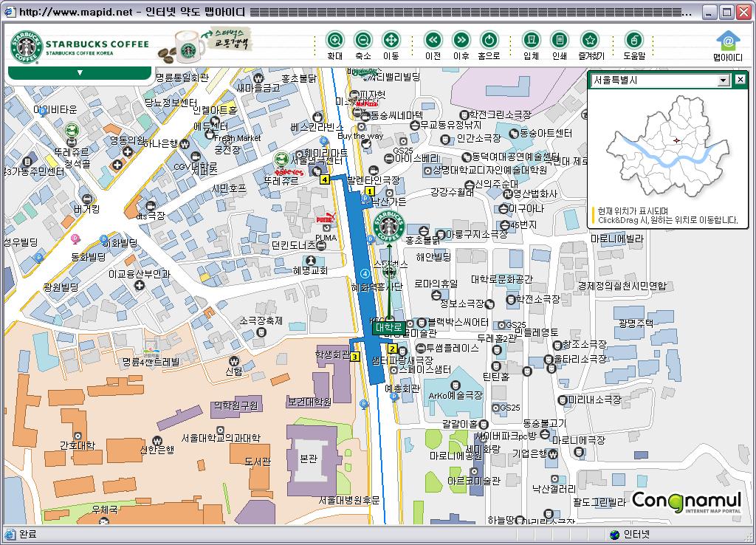Click the 명륜4차트레빌 label
Screen dimensions: 756x545
151,361
